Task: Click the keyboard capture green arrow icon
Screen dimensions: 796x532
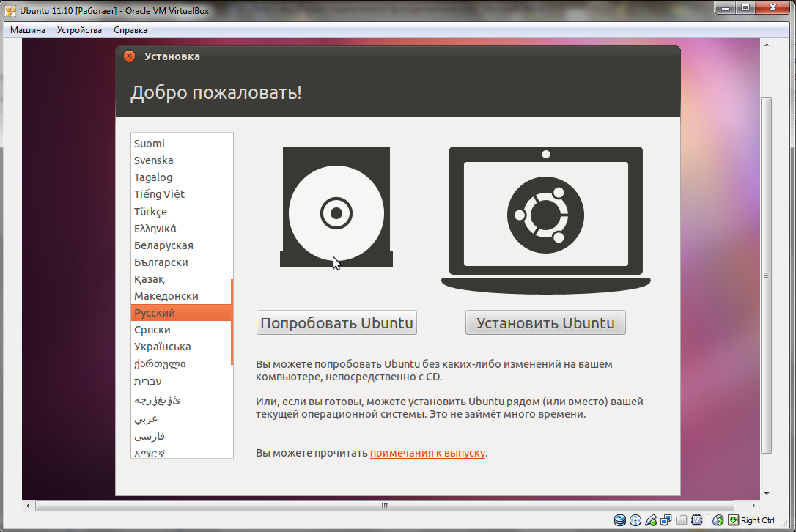Action: (733, 520)
